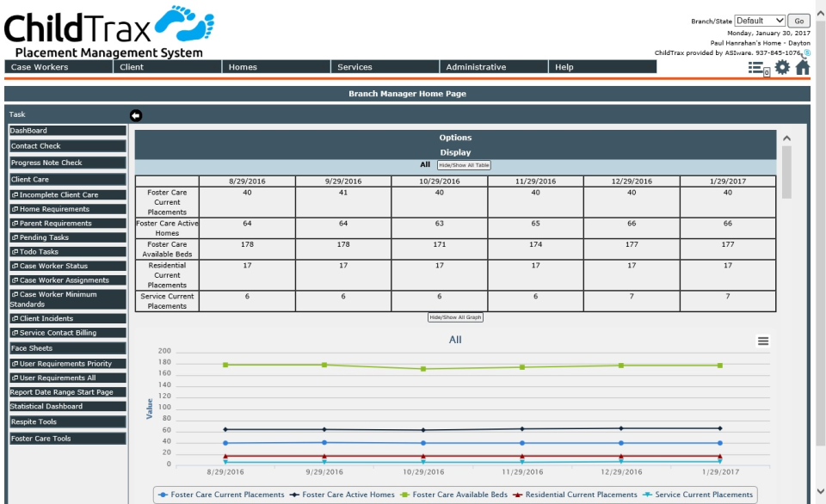Collapse the graph with Hide/Show All Graph
This screenshot has width=826, height=504.
coord(454,317)
